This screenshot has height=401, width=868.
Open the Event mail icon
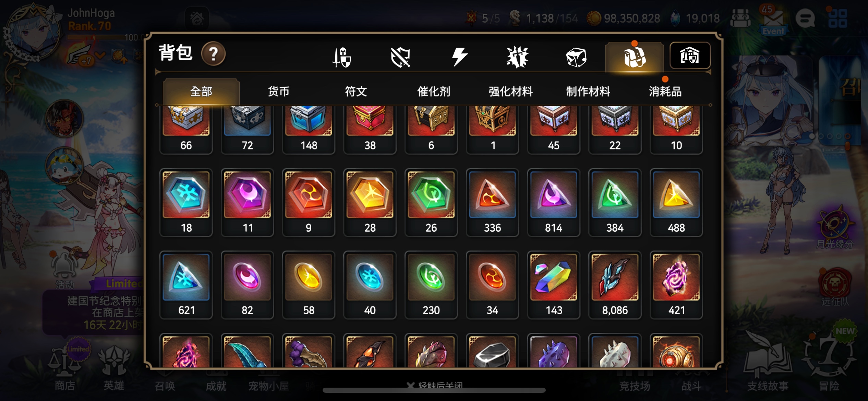point(773,21)
